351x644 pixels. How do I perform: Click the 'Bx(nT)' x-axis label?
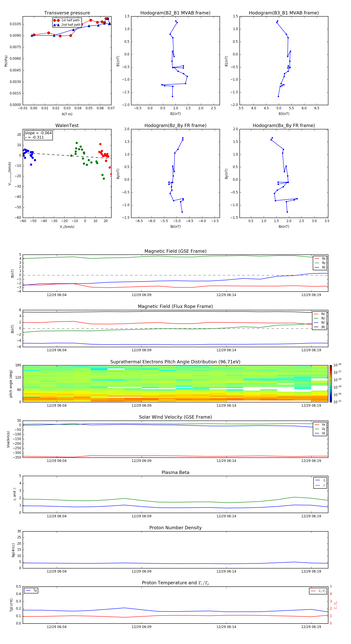[284, 227]
